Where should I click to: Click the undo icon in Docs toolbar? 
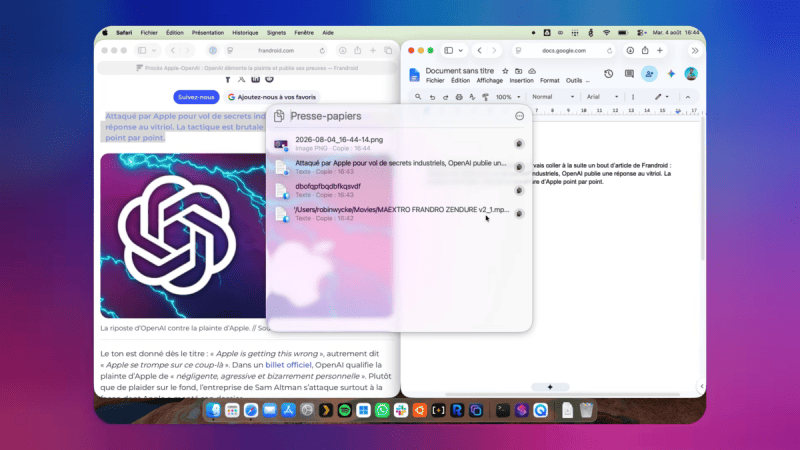coord(432,97)
